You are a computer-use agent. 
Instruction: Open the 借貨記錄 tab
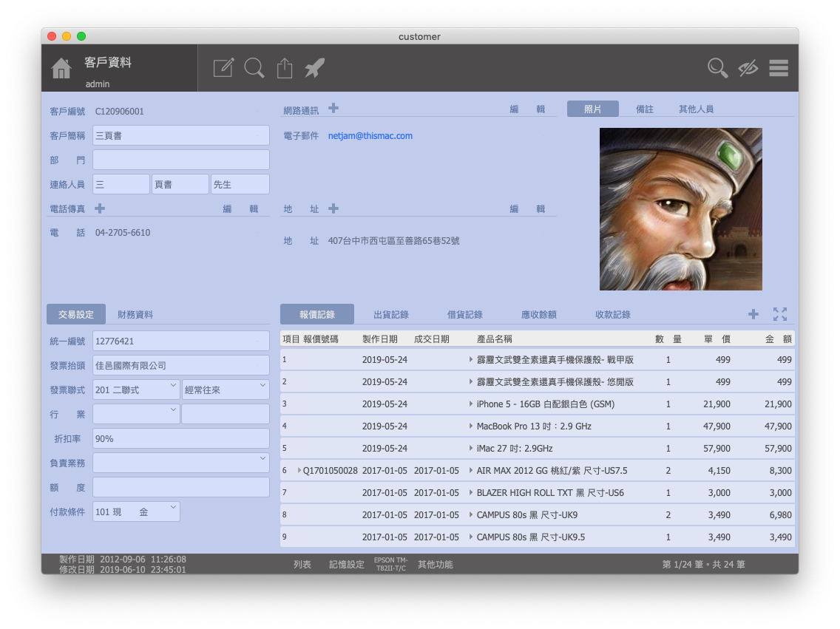(465, 314)
